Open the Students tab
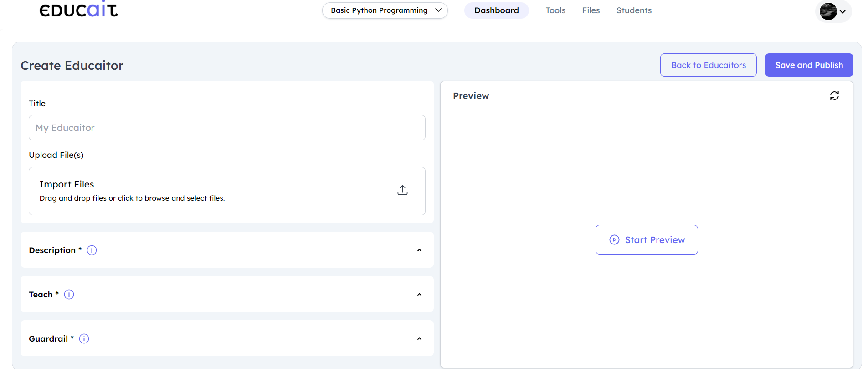This screenshot has width=868, height=369. pos(634,10)
